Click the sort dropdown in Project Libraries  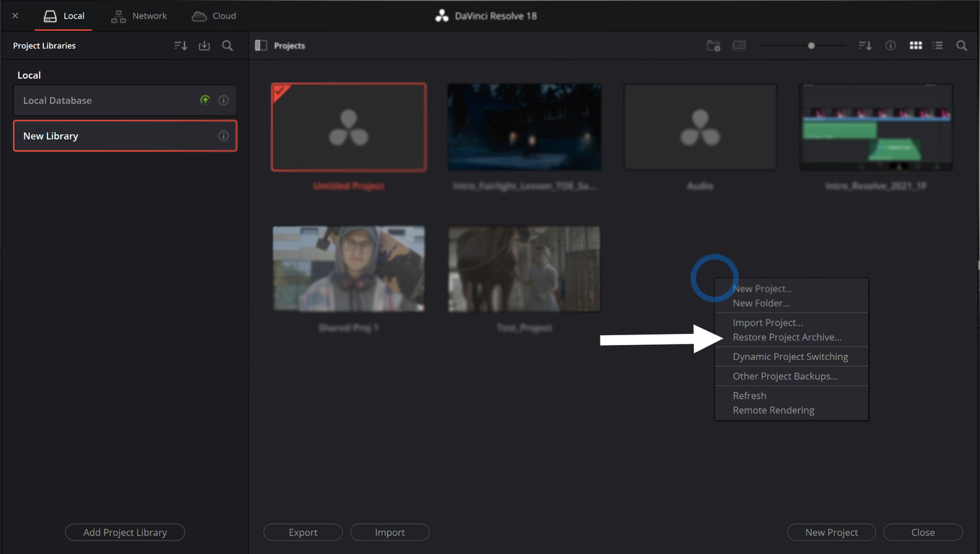point(180,45)
